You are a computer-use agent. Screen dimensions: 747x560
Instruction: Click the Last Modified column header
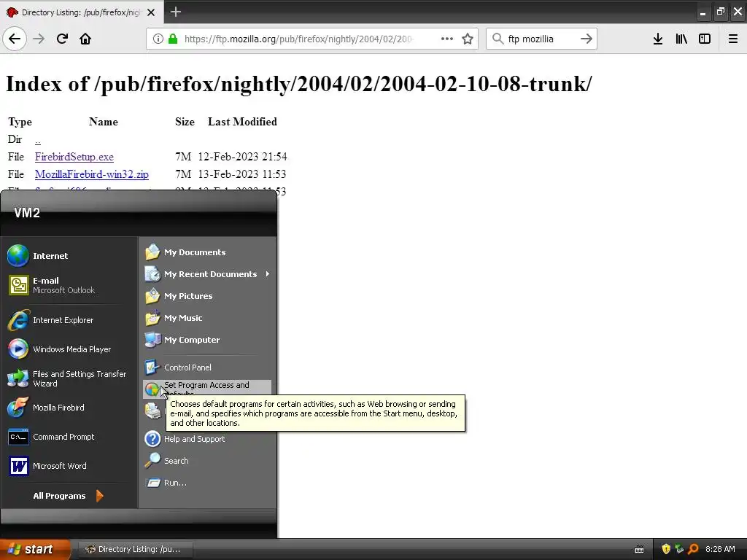242,122
